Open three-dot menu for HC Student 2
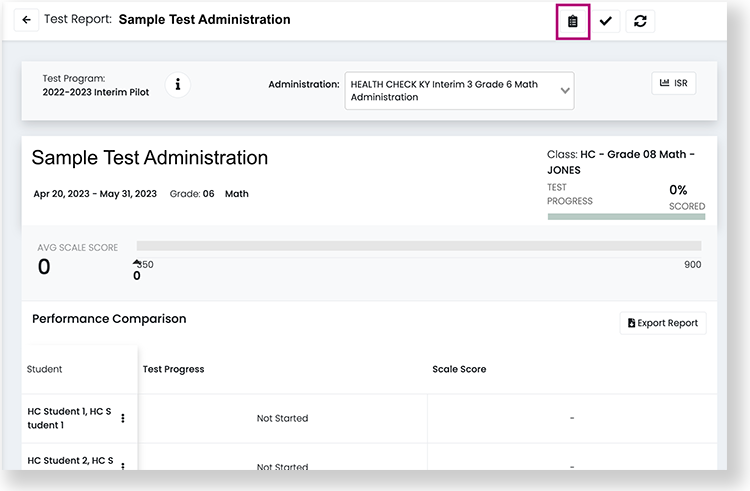Screen dimensions: 750x491 pyautogui.click(x=123, y=463)
